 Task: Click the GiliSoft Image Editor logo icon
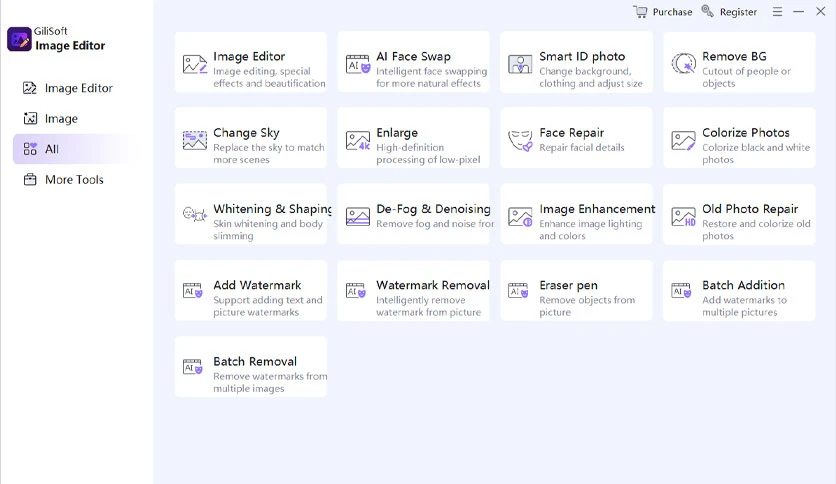point(19,39)
